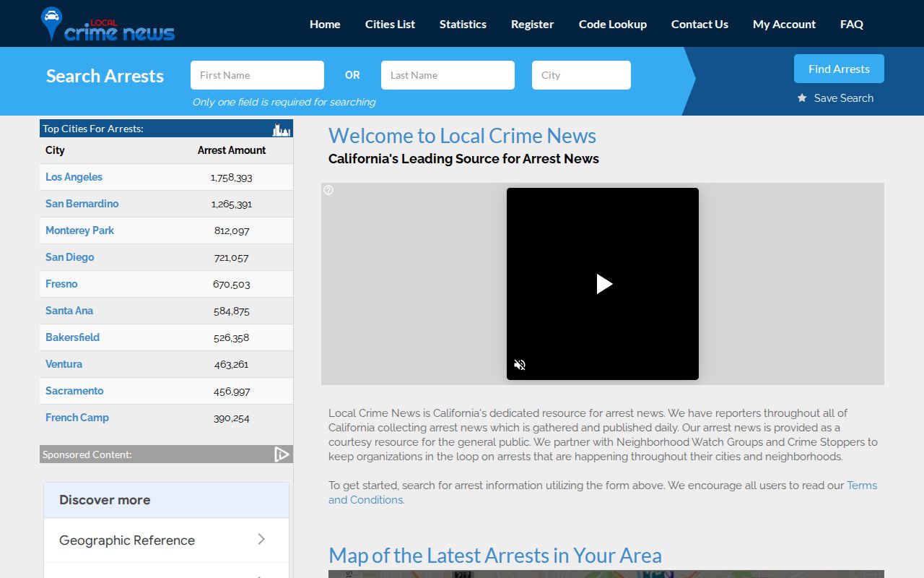The image size is (924, 578).
Task: Open the Home menu item
Action: (325, 24)
